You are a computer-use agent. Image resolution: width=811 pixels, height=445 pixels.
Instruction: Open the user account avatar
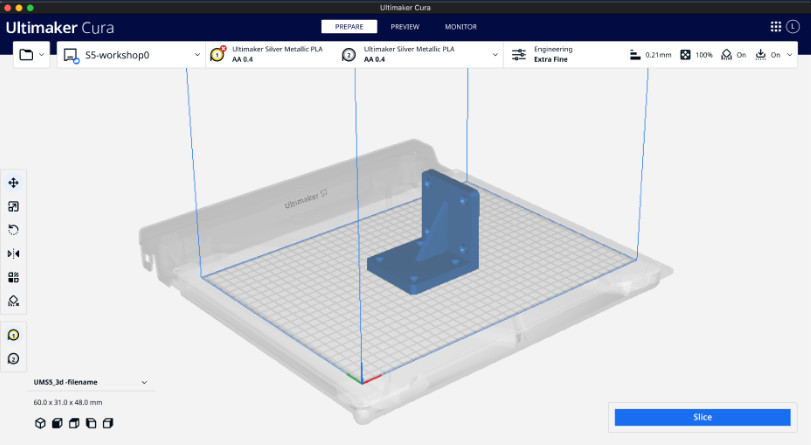[x=793, y=26]
